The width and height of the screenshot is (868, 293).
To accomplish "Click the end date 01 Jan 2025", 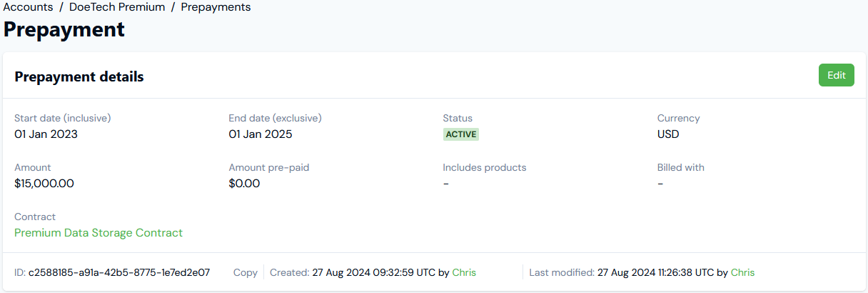I will [x=261, y=134].
